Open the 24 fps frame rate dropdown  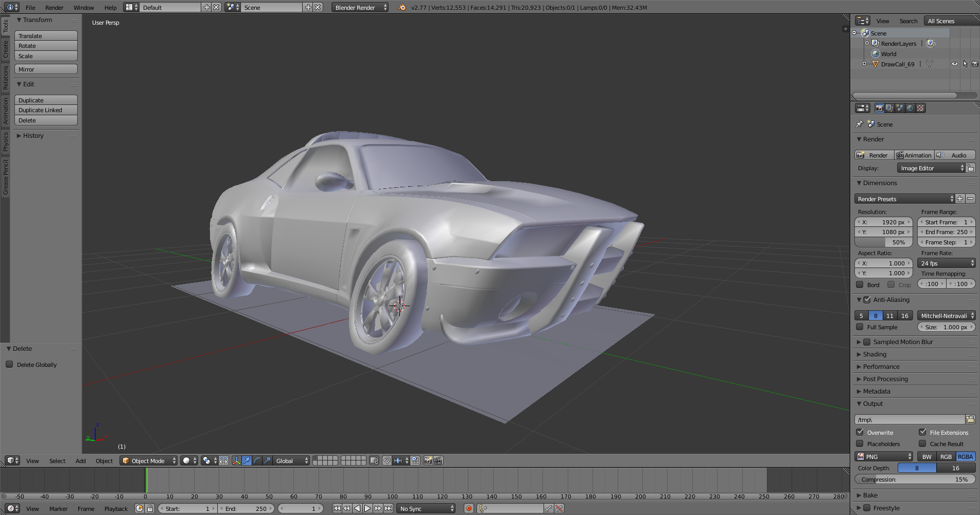click(947, 263)
